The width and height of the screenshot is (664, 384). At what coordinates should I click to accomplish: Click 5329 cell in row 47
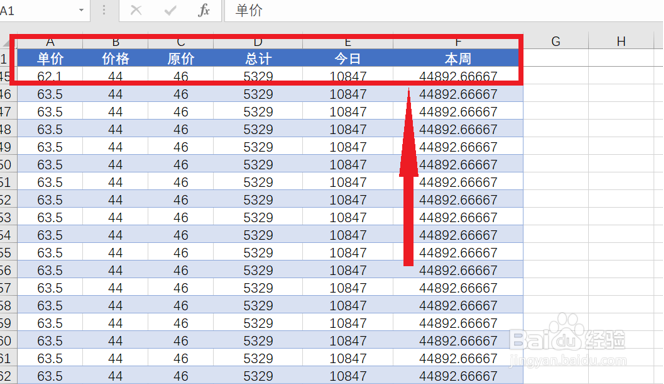258,111
